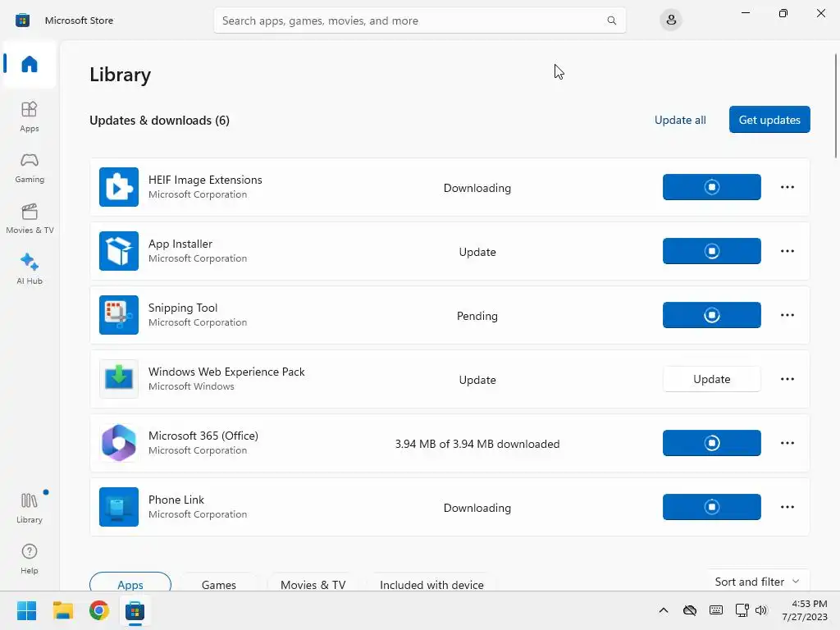840x630 pixels.
Task: Open Google Chrome from the taskbar
Action: pyautogui.click(x=99, y=610)
